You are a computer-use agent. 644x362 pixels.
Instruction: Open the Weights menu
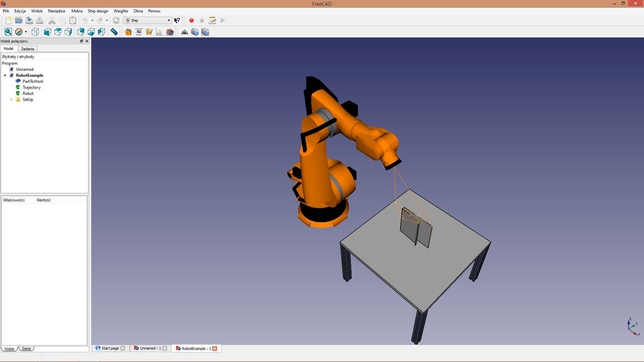pyautogui.click(x=121, y=11)
